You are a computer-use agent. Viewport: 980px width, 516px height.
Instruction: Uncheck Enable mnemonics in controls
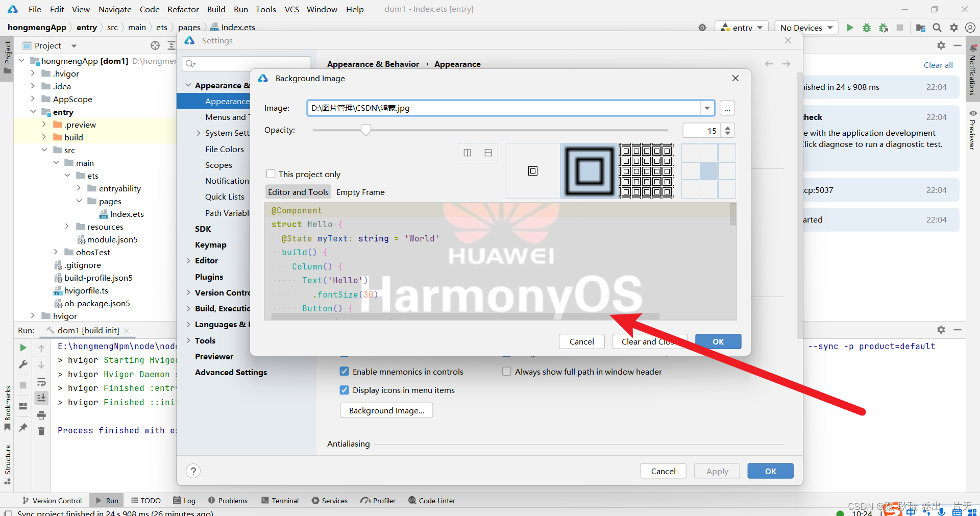(345, 372)
